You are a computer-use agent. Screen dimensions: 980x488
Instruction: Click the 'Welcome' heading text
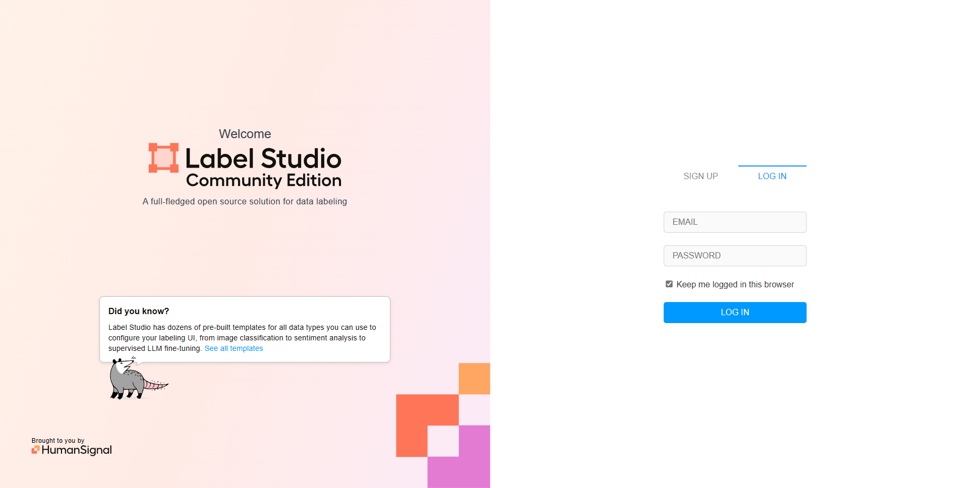tap(245, 134)
